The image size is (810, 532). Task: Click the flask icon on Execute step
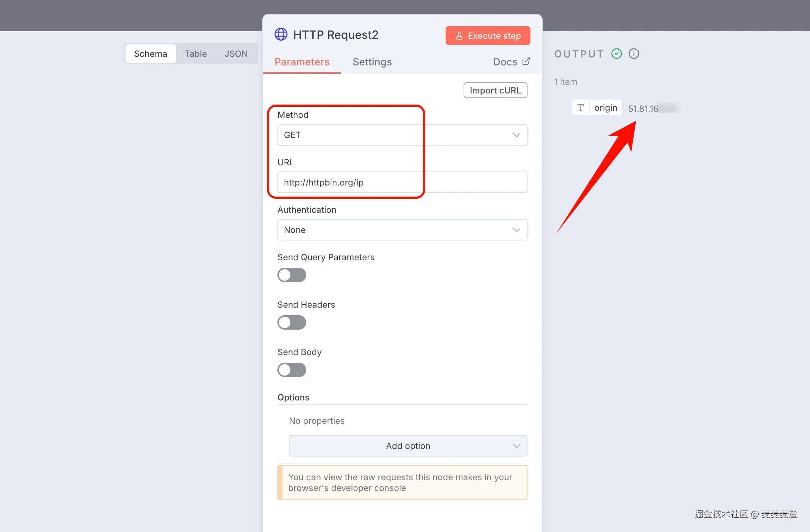tap(459, 36)
